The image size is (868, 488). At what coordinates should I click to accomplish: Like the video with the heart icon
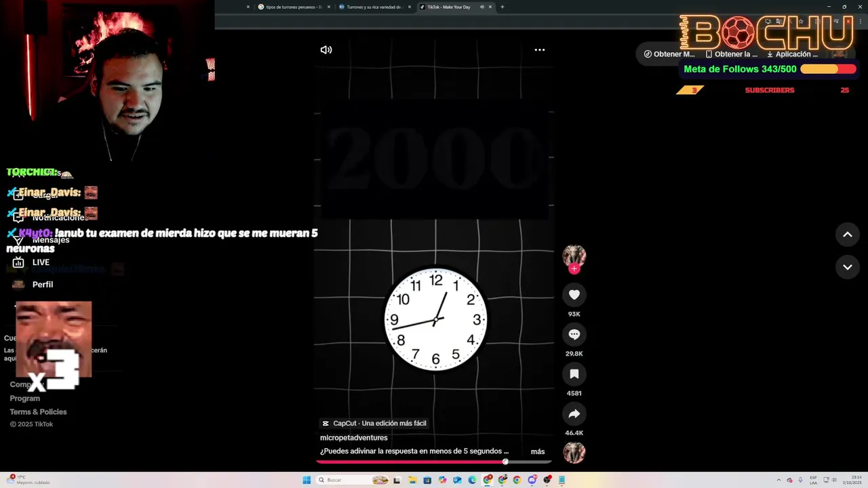coord(574,295)
